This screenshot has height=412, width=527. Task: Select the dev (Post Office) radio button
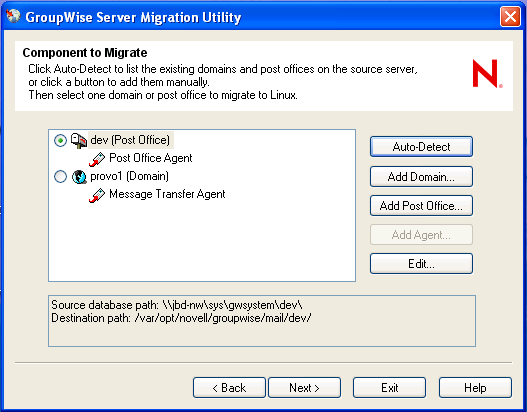60,140
